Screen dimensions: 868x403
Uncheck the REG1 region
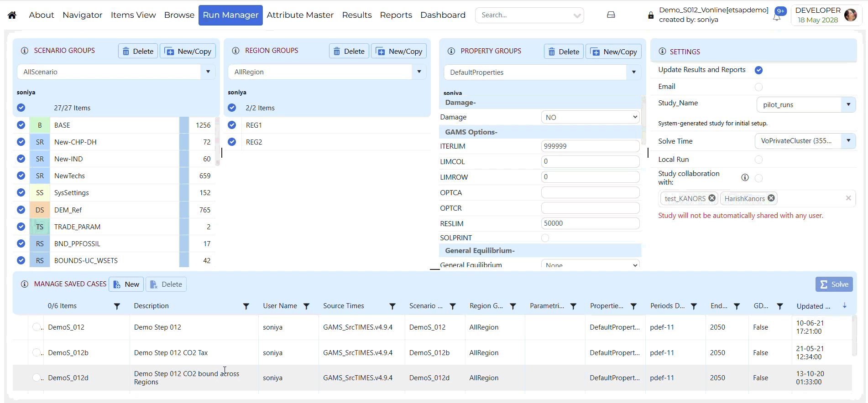pyautogui.click(x=232, y=125)
